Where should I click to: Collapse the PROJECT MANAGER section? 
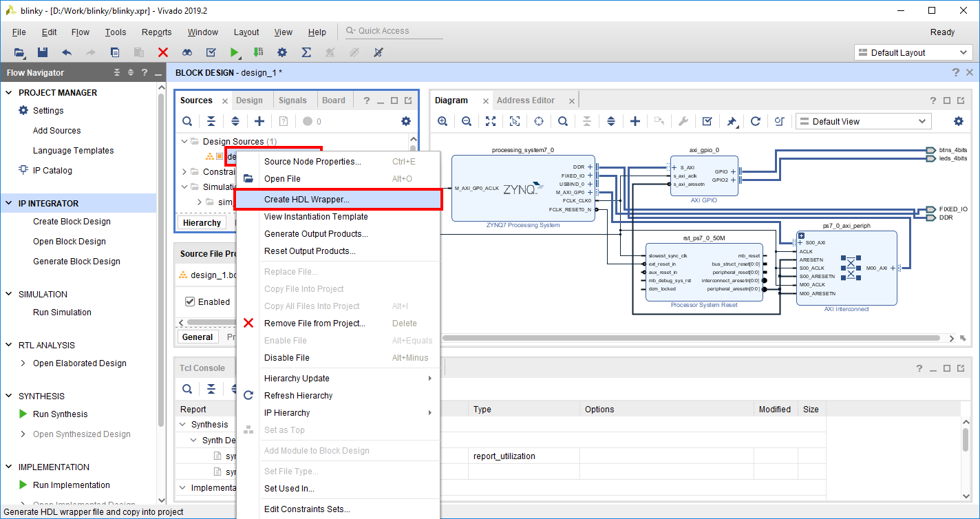point(9,92)
